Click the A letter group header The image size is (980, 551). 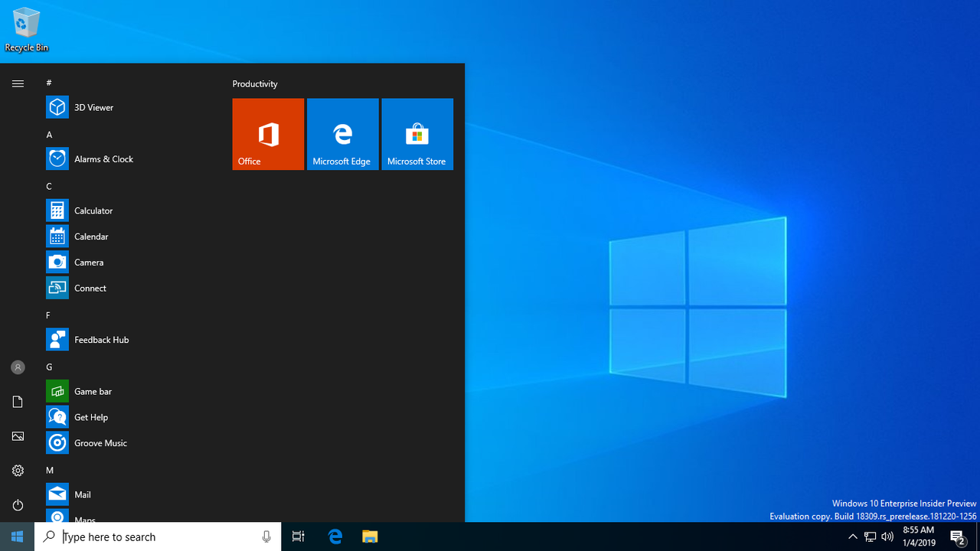(x=49, y=135)
